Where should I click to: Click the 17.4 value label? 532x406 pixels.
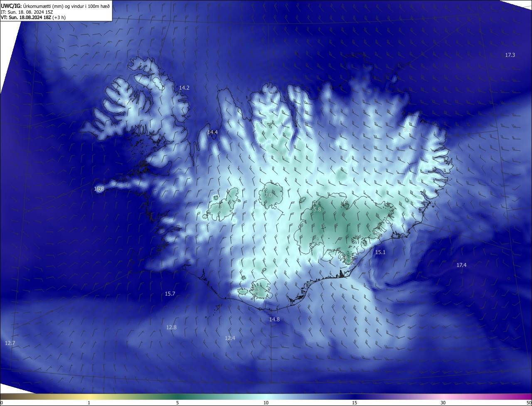pos(461,265)
